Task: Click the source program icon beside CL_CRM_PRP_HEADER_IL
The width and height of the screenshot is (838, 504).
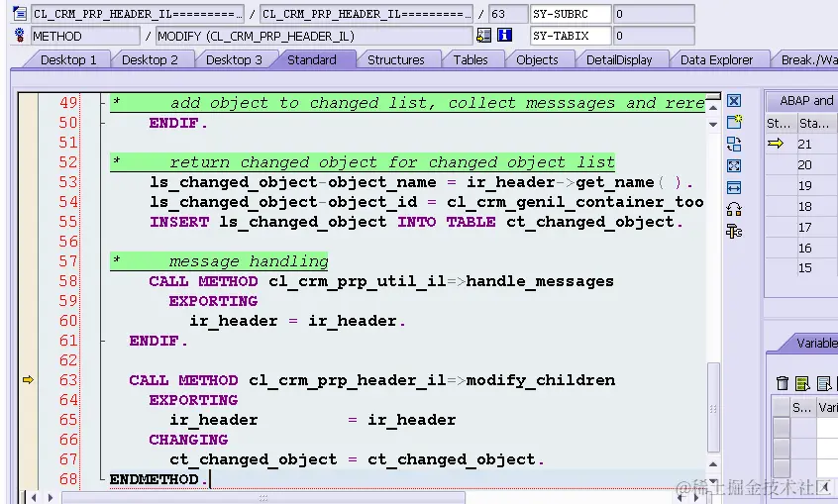Action: click(20, 13)
